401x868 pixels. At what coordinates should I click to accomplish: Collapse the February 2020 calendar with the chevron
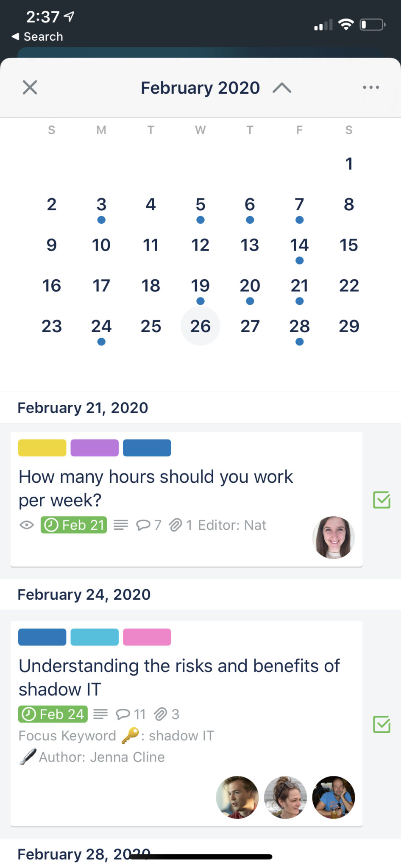tap(282, 87)
